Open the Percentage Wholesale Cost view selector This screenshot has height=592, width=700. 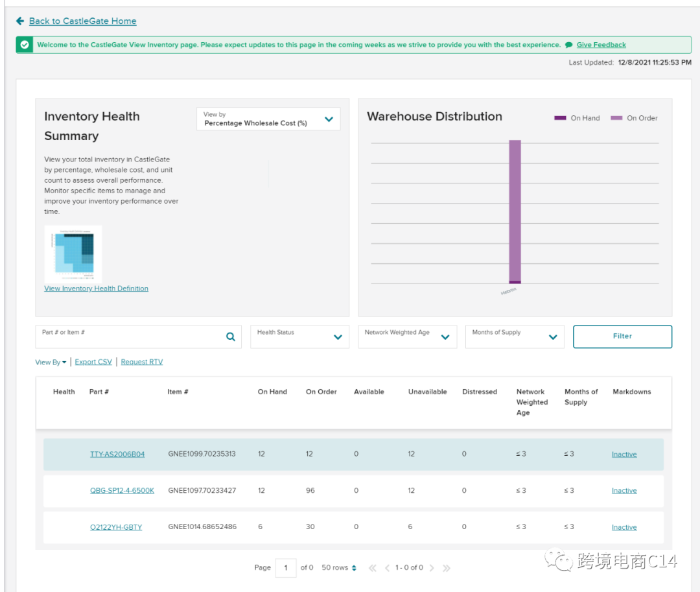268,119
